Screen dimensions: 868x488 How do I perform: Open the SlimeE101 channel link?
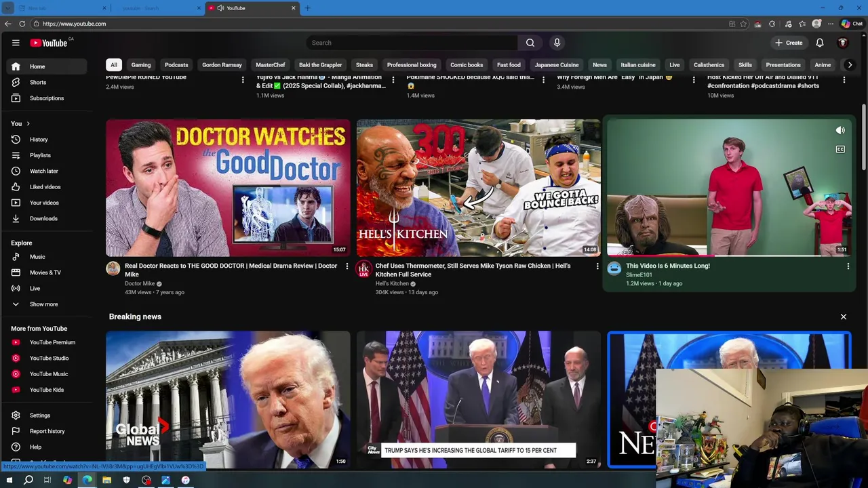pyautogui.click(x=639, y=275)
